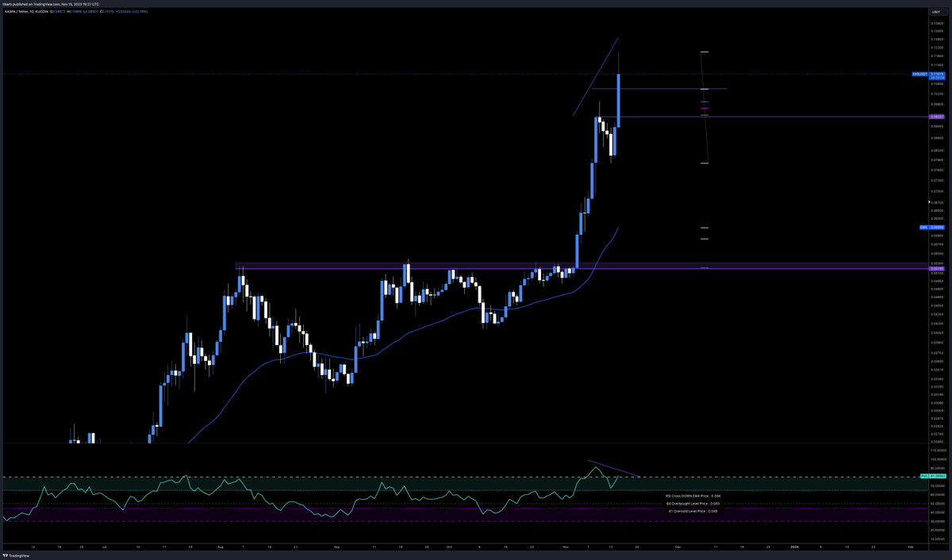Click the "KASPA / Tether, 1D, KUCOIN" legend title
This screenshot has height=560, width=952.
point(28,12)
